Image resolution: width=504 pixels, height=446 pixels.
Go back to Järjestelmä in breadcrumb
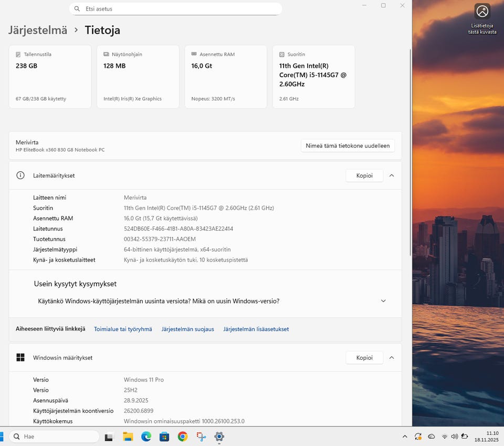(38, 30)
